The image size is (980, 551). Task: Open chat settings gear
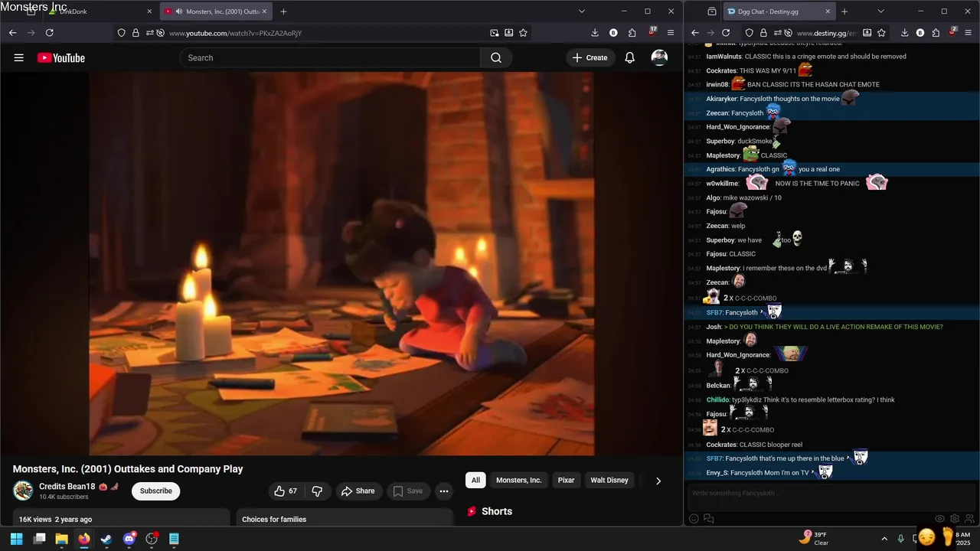coord(954,519)
